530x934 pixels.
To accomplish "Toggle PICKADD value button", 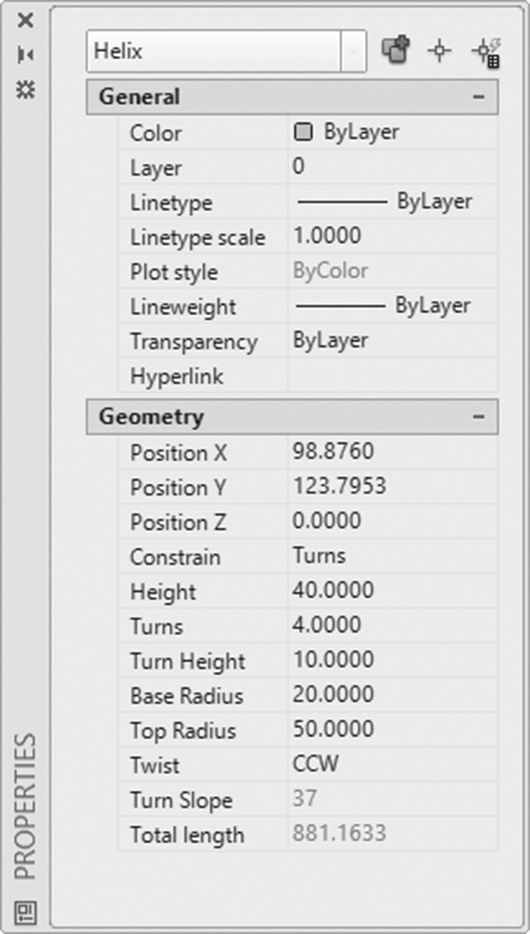I will click(397, 51).
